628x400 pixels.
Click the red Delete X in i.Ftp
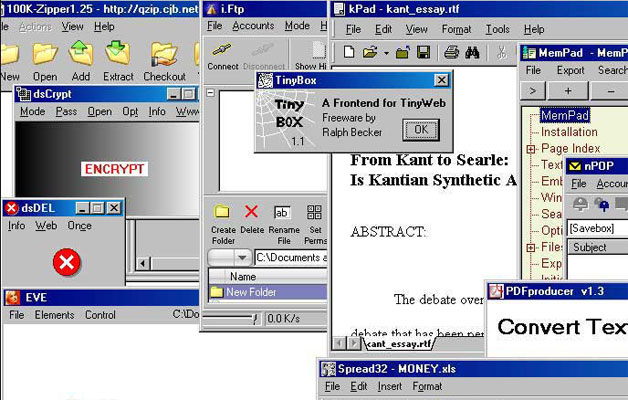(x=252, y=212)
